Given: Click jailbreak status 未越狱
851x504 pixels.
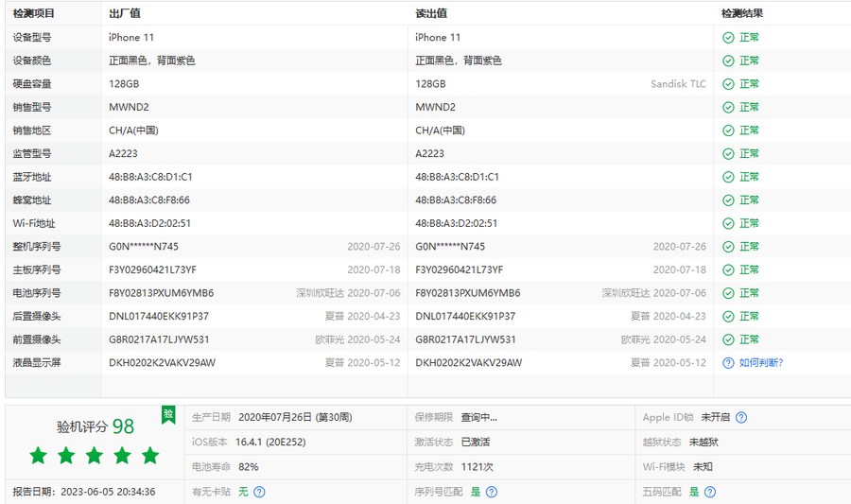Looking at the screenshot, I should point(703,443).
